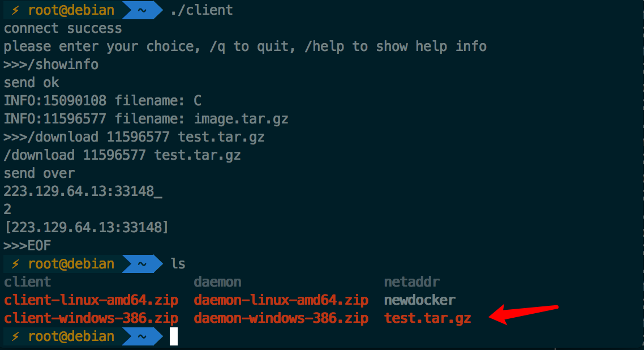Click the blue tilde segment before the ls command
The width and height of the screenshot is (644, 350).
tap(143, 264)
